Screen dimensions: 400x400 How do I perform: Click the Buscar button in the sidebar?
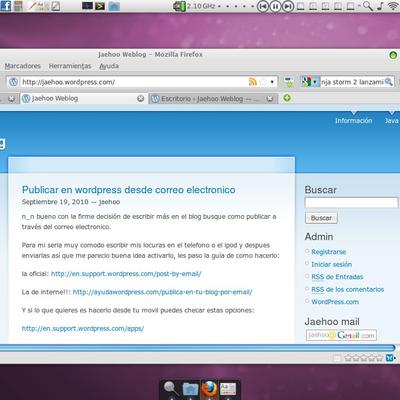(321, 218)
